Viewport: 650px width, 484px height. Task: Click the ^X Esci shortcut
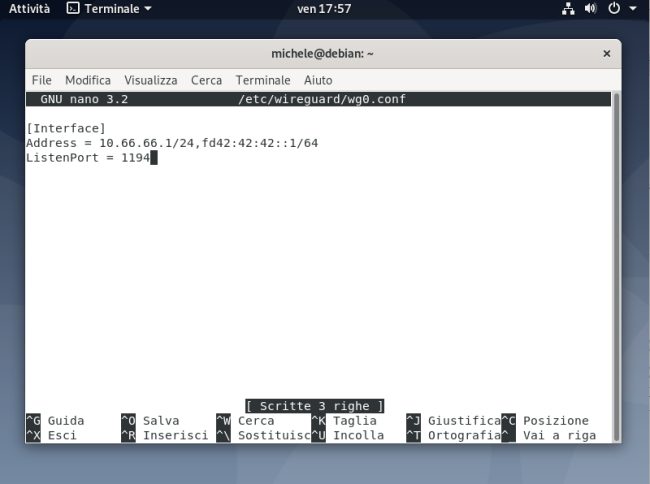pos(51,435)
